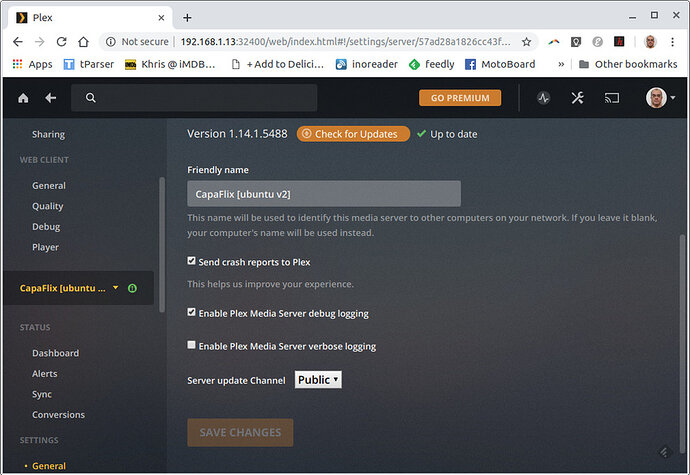The width and height of the screenshot is (690, 475).
Task: Reload the page in the browser
Action: tap(61, 42)
